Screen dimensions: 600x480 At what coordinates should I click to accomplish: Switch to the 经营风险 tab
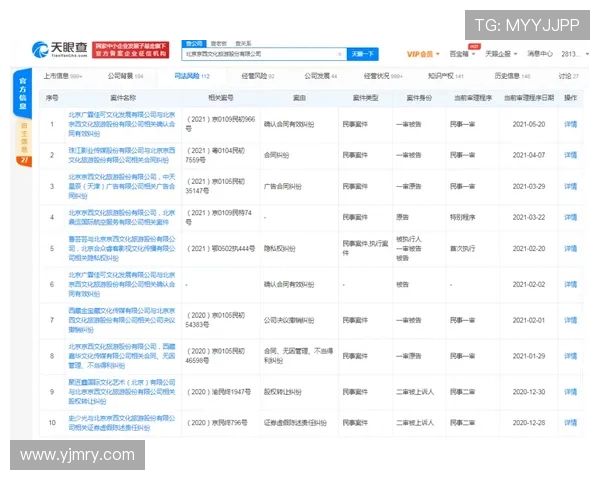258,76
